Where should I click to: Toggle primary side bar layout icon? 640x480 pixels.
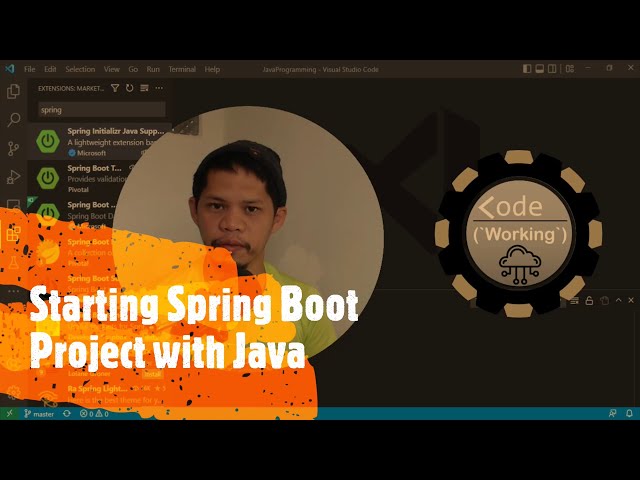pos(527,69)
